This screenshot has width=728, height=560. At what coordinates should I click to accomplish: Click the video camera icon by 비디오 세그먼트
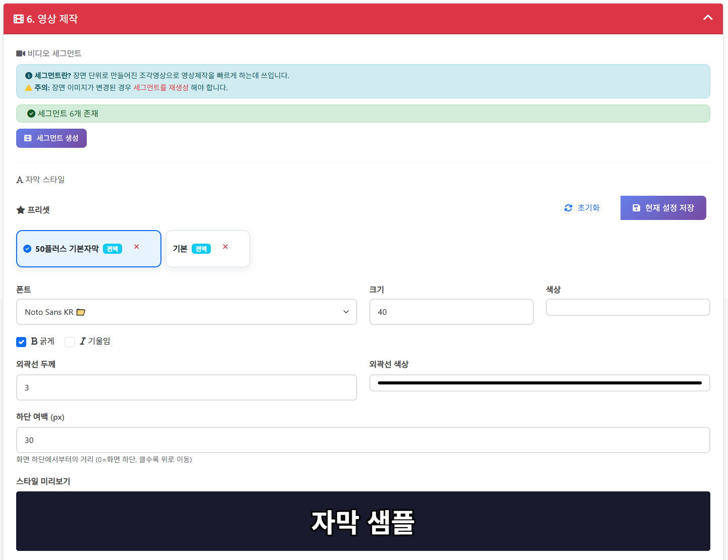coord(21,53)
